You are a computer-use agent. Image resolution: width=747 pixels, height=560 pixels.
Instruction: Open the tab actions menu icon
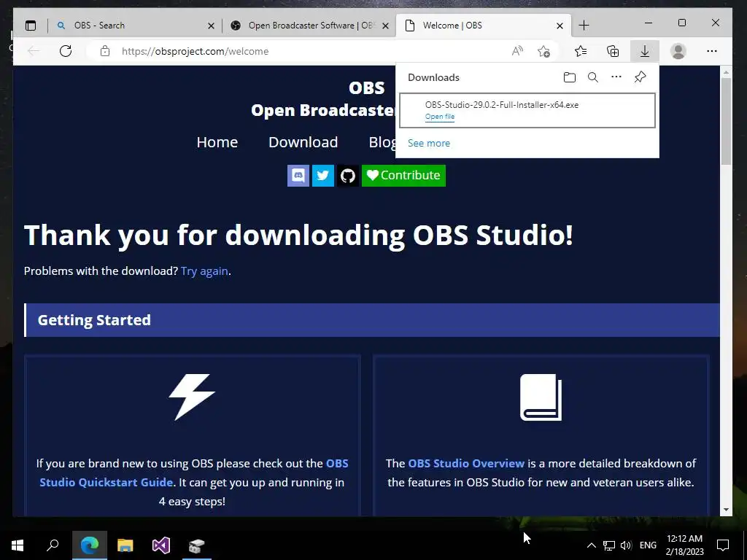31,26
